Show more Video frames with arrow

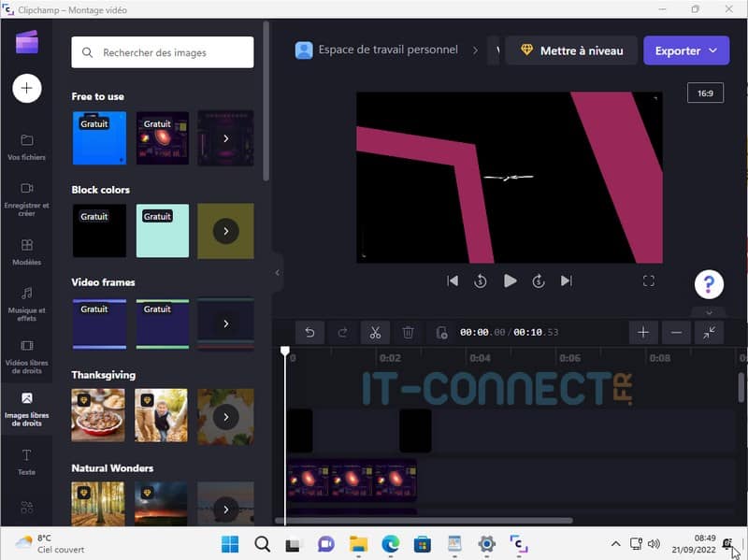coord(225,323)
